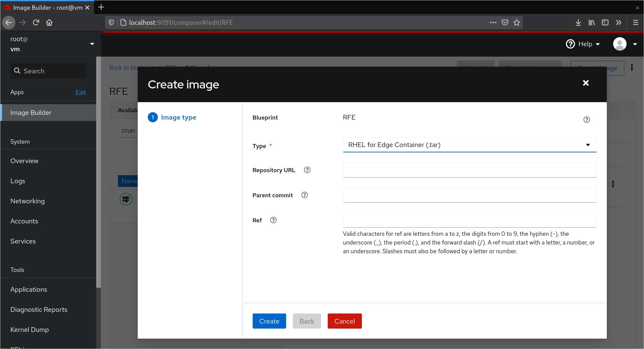
Task: Expand user session dropdown arrow
Action: click(x=635, y=44)
